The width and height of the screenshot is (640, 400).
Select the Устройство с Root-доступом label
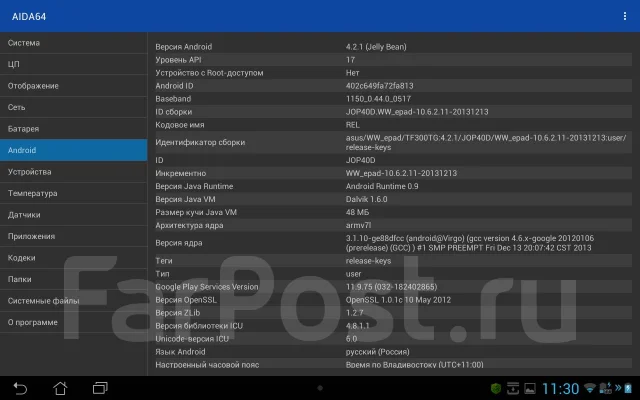[x=209, y=73]
